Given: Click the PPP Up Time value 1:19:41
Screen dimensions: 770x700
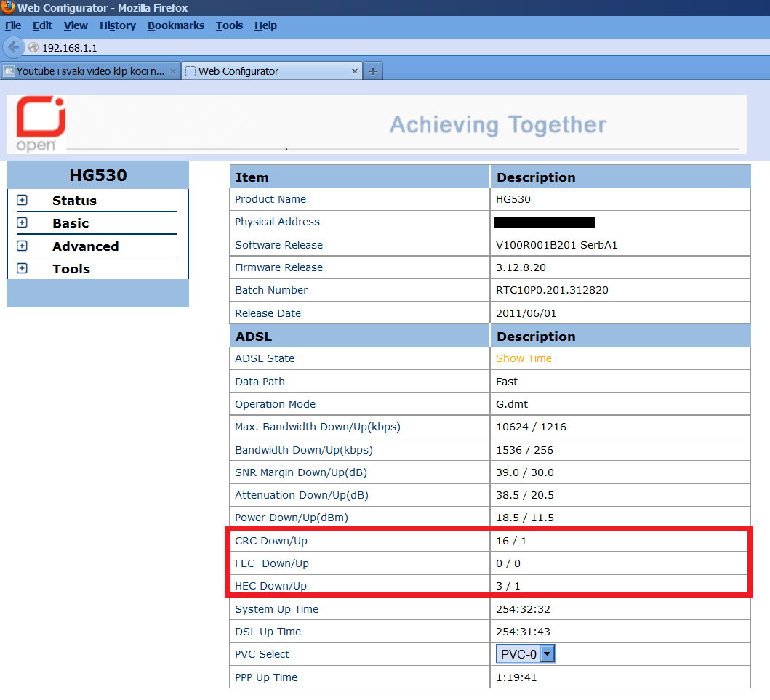Looking at the screenshot, I should (516, 677).
